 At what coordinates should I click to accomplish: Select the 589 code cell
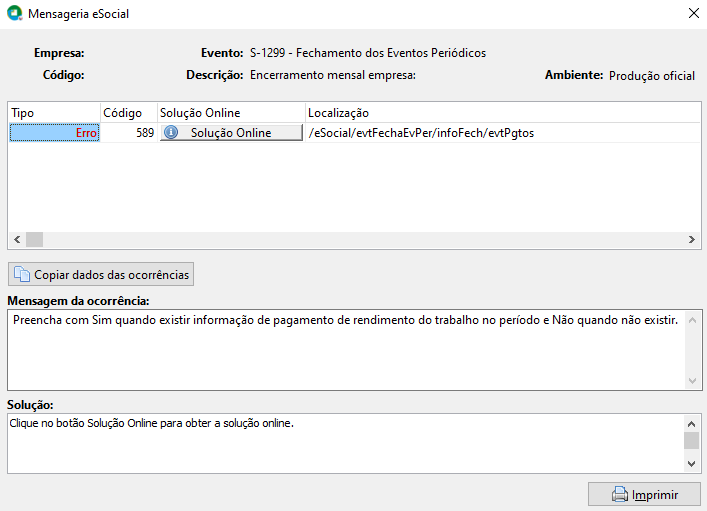[x=129, y=133]
